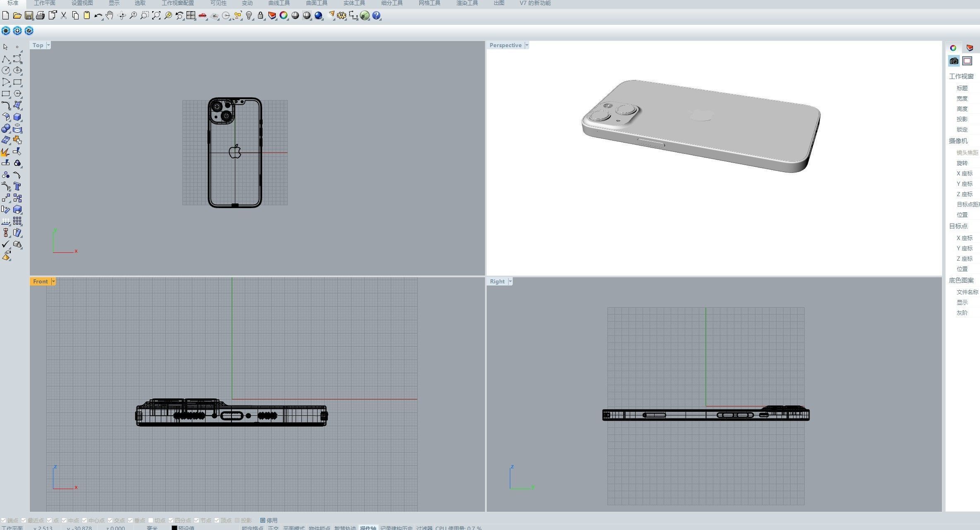Screen dimensions: 980x530
Task: Click the first blue swirl plugin icon
Action: tap(6, 31)
